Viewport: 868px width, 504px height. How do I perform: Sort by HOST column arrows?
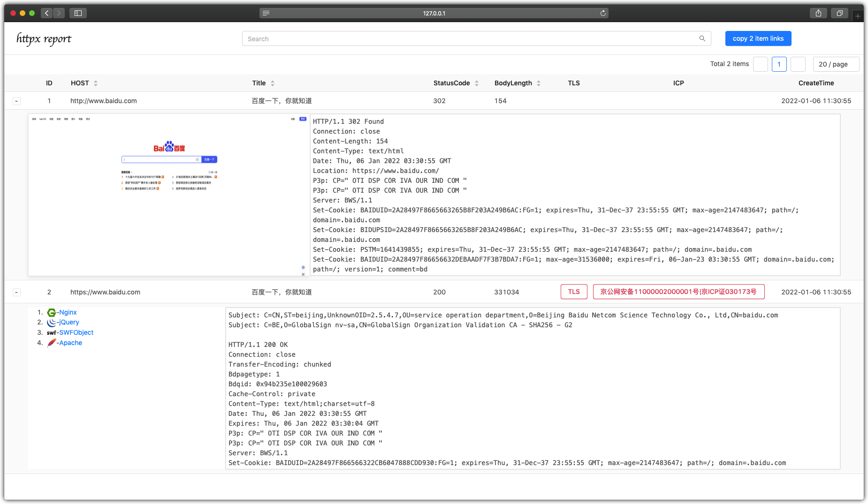point(96,83)
